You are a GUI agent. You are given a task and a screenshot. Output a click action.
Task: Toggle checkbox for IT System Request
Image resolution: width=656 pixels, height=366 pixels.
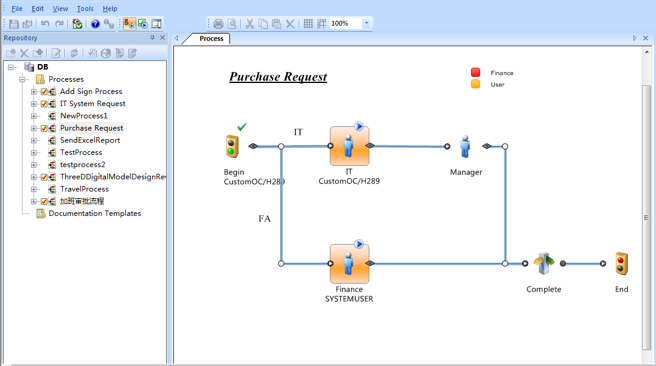tap(44, 104)
